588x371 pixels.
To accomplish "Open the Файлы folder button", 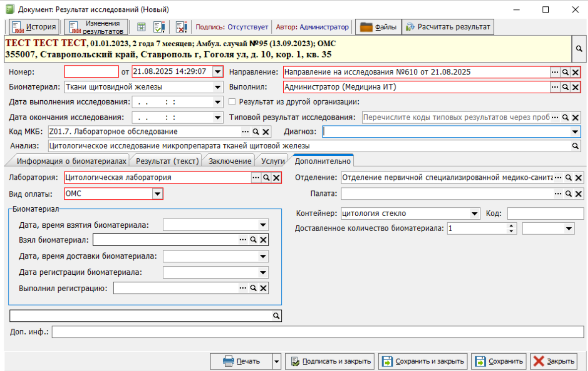I will (378, 27).
